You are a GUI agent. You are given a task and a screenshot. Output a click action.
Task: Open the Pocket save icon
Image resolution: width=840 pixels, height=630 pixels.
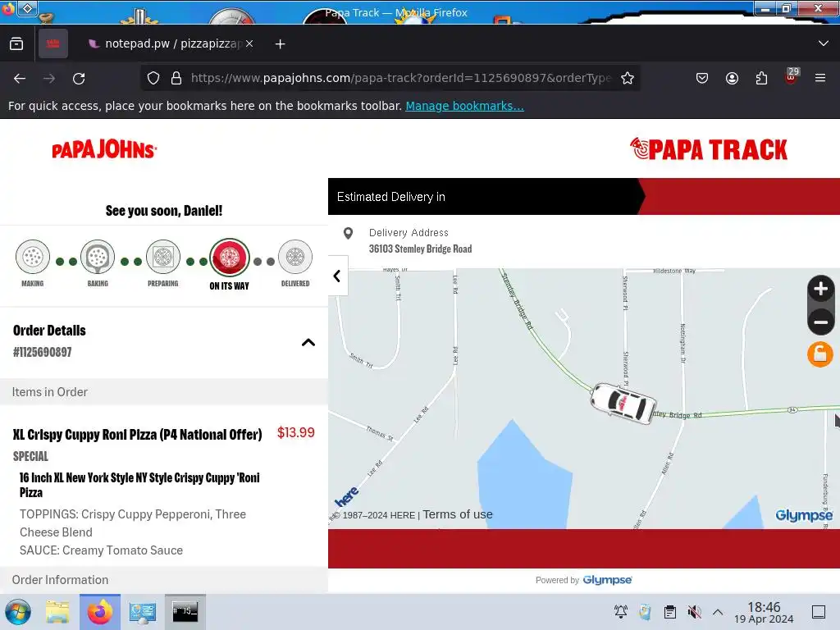702,78
